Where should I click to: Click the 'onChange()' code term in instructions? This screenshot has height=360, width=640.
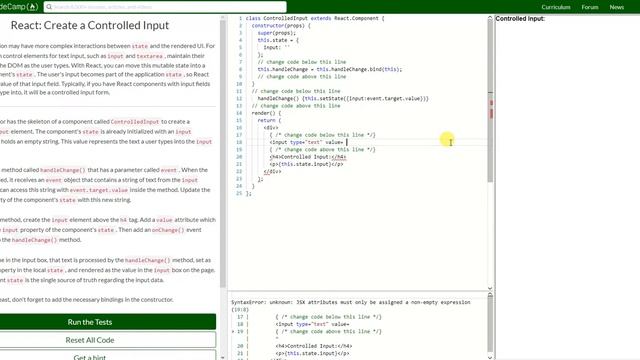pyautogui.click(x=168, y=230)
